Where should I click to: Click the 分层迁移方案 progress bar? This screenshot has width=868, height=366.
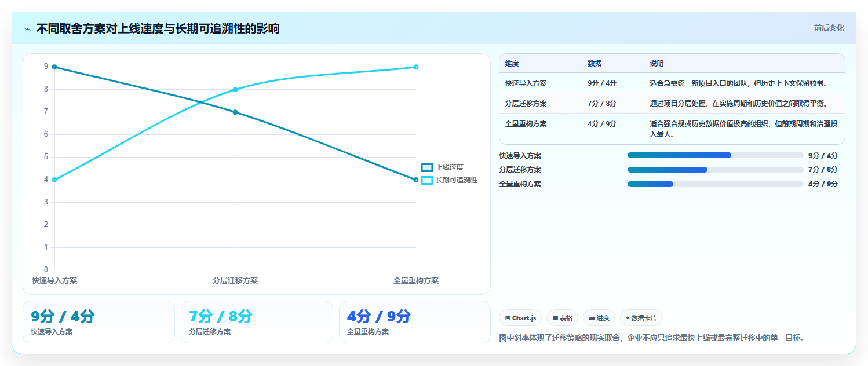(x=716, y=170)
